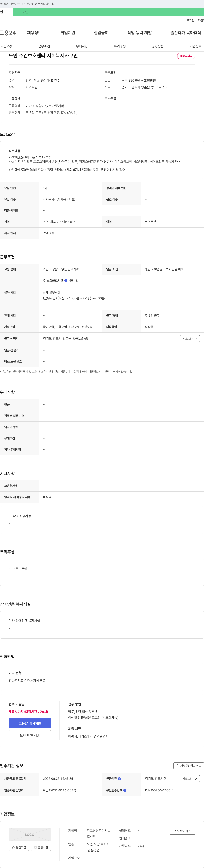The height and width of the screenshot is (868, 204).
Task: Click the certification number KJKI002506250011
Action: coord(160,790)
